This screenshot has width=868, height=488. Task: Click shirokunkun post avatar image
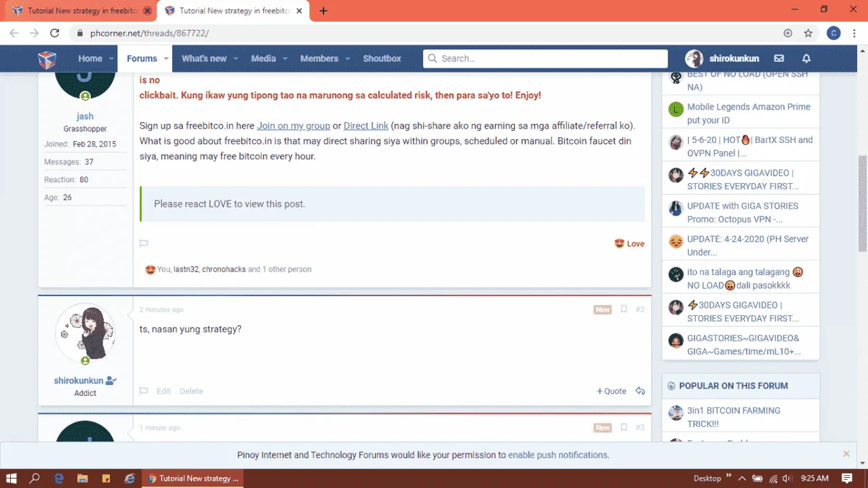(x=85, y=333)
